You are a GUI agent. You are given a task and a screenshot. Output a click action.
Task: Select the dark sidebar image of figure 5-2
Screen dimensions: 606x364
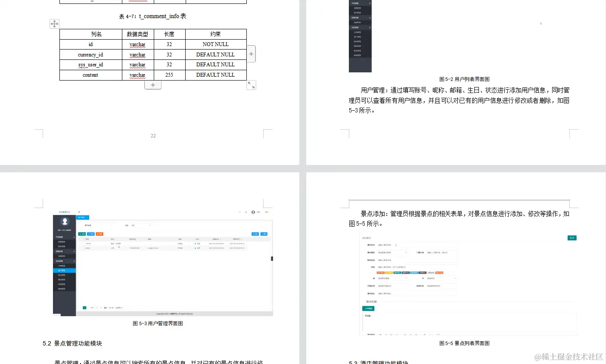[x=360, y=36]
